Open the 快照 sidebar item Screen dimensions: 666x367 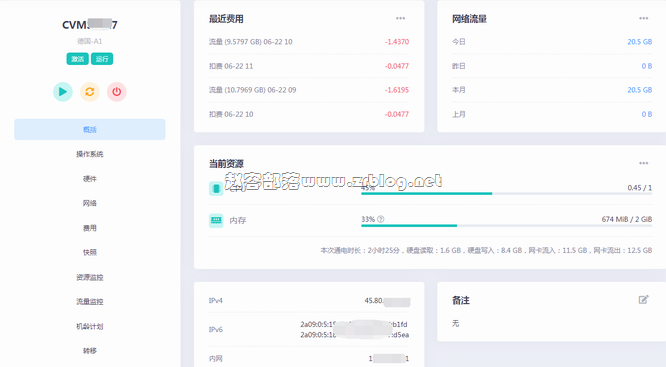pyautogui.click(x=90, y=252)
